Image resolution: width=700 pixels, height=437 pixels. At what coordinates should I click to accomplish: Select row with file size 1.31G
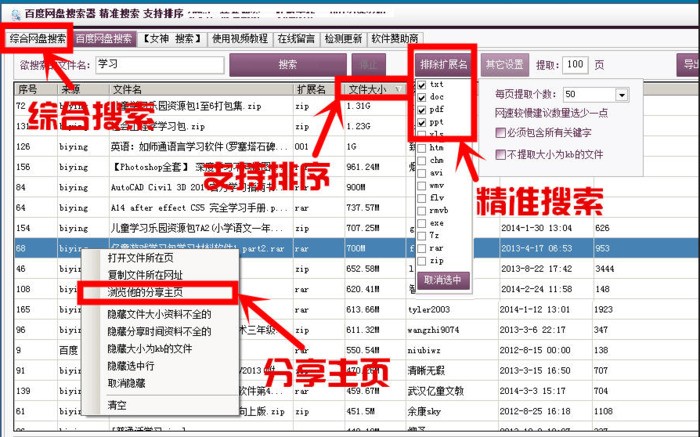[358, 106]
